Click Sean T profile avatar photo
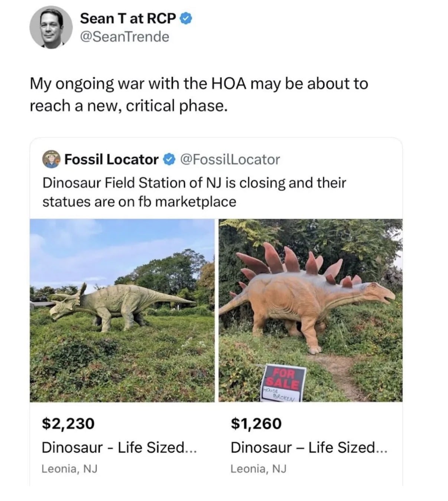The image size is (448, 501). pyautogui.click(x=51, y=27)
